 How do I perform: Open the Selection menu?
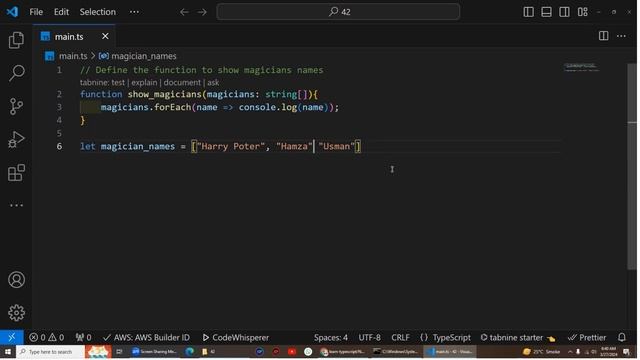click(x=98, y=12)
